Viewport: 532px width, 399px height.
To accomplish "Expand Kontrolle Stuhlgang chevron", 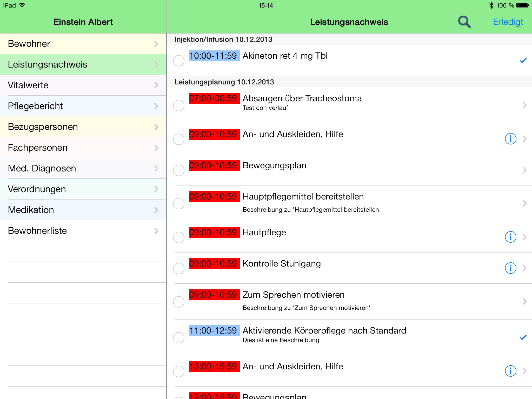I will 524,268.
